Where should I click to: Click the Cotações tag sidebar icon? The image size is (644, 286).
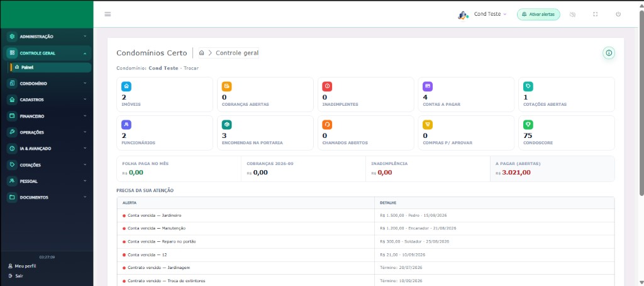pyautogui.click(x=12, y=164)
